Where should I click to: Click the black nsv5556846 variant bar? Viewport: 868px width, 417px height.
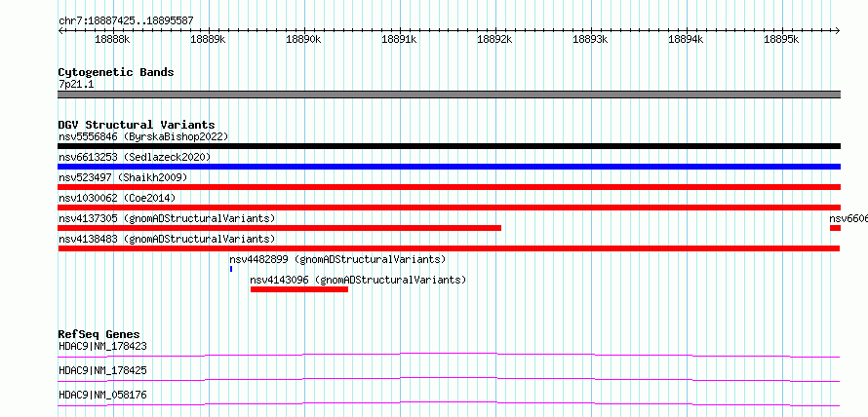tap(449, 146)
